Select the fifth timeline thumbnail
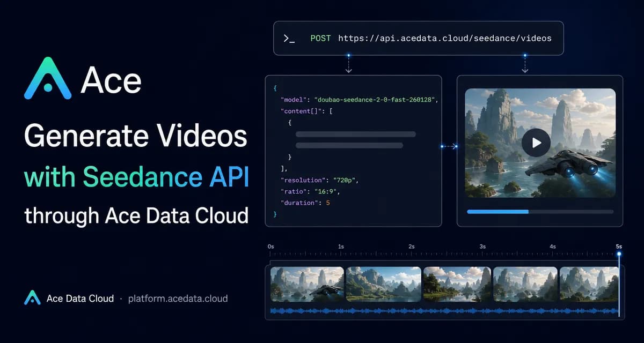This screenshot has width=644, height=343. [589, 284]
